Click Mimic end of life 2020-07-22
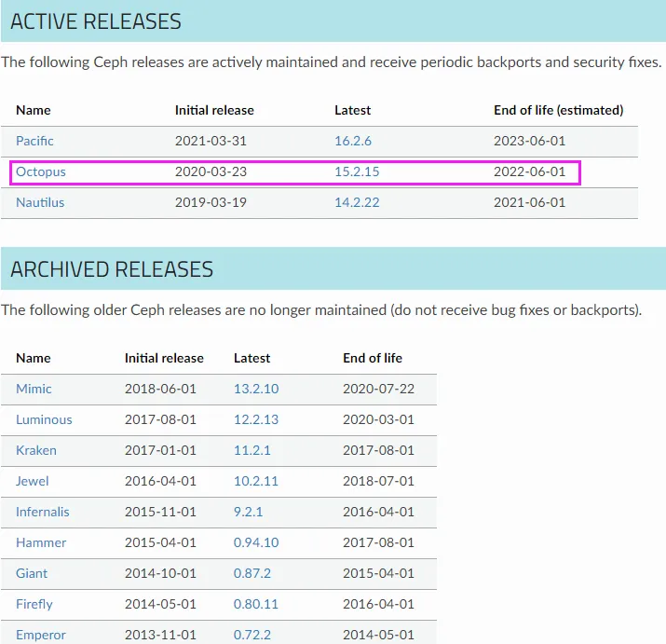Image resolution: width=666 pixels, height=644 pixels. click(x=378, y=389)
